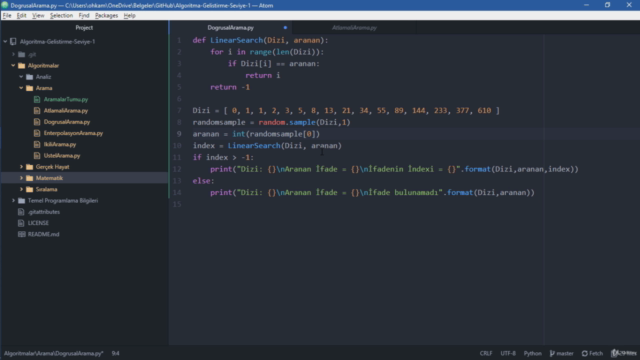Click the IkiliArama.py file icon
Image resolution: width=640 pixels, height=360 pixels.
click(37, 144)
